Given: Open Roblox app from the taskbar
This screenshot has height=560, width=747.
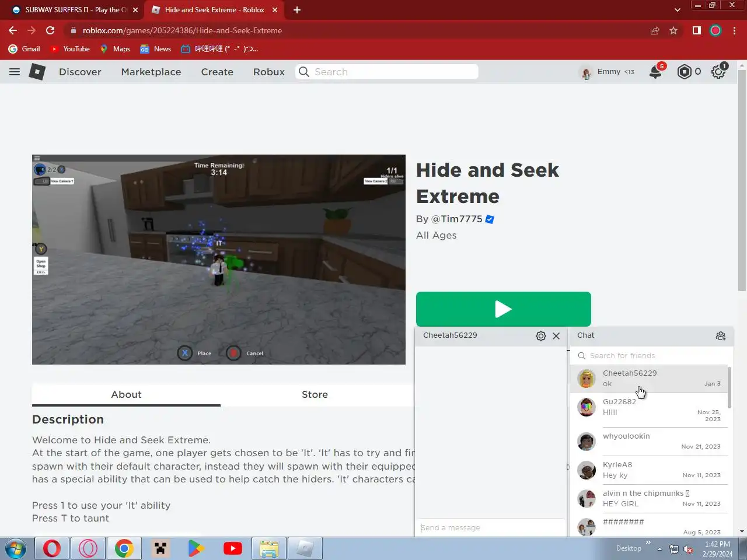Looking at the screenshot, I should pyautogui.click(x=305, y=549).
